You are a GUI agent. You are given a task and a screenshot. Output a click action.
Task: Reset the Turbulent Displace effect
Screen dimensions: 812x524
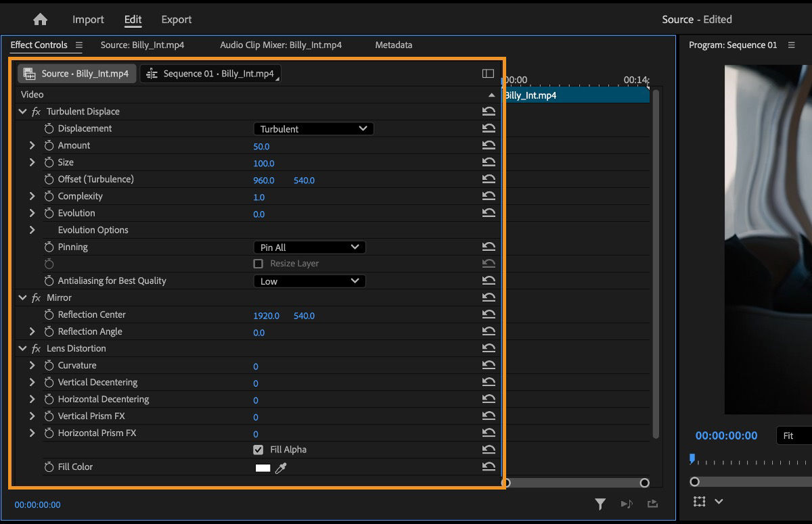click(489, 110)
